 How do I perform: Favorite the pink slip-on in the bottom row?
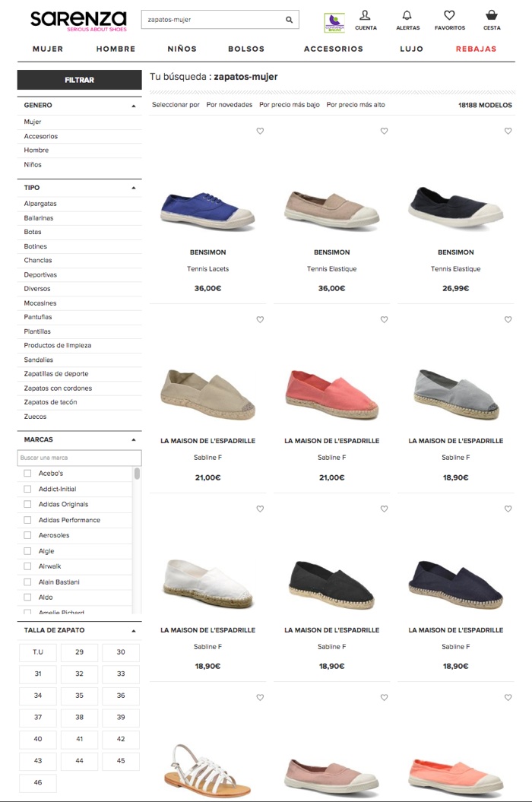384,698
